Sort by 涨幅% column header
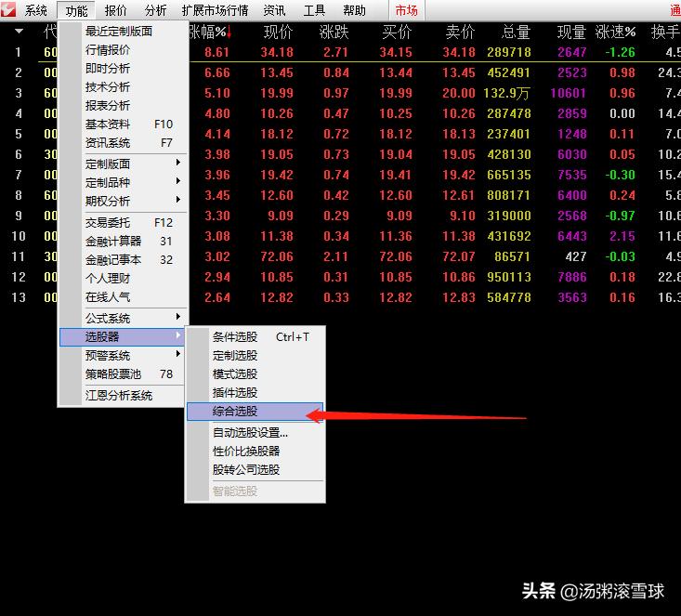Screen dimensions: 681x616 click(211, 32)
